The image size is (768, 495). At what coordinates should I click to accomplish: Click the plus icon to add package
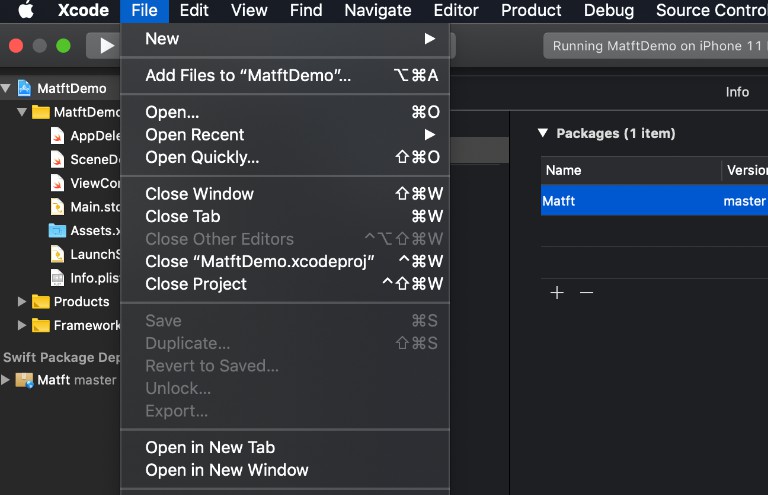pyautogui.click(x=557, y=292)
